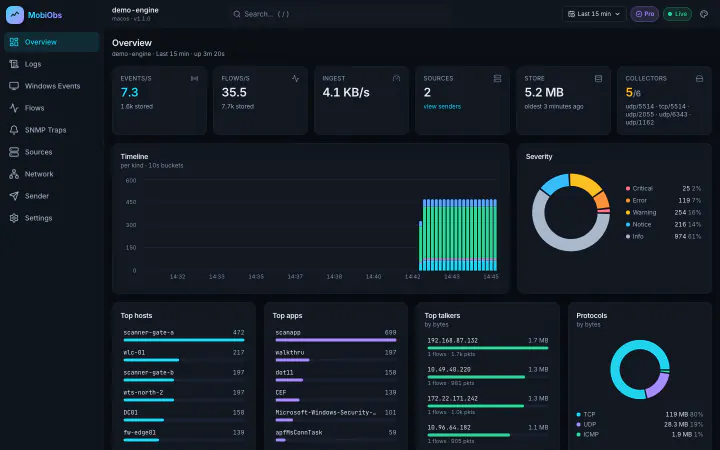This screenshot has height=450, width=720.
Task: Click the calendar icon in time range selector
Action: 571,14
